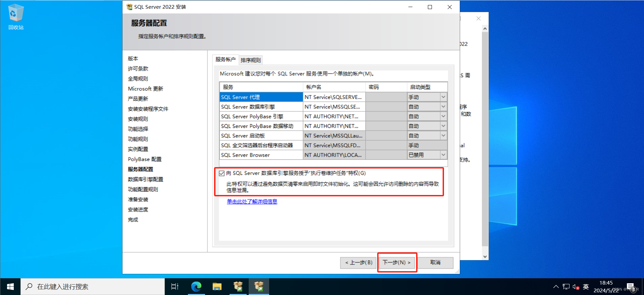The image size is (644, 295).
Task: Click the 取消 cancel button
Action: tap(435, 262)
